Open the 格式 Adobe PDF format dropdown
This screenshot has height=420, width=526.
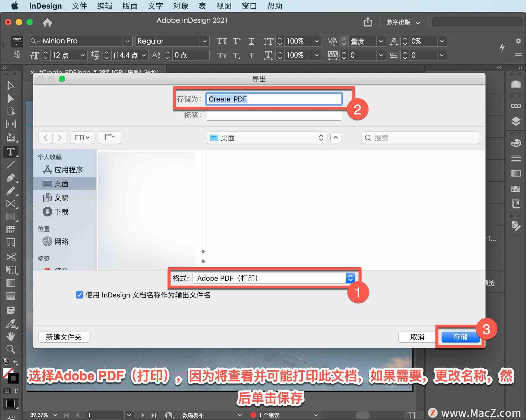tap(274, 278)
